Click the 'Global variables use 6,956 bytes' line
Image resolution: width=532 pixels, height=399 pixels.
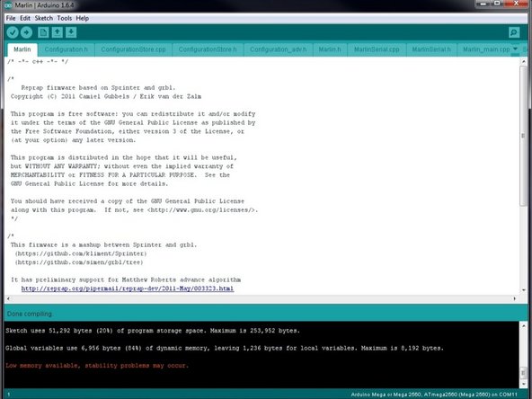[x=225, y=348]
